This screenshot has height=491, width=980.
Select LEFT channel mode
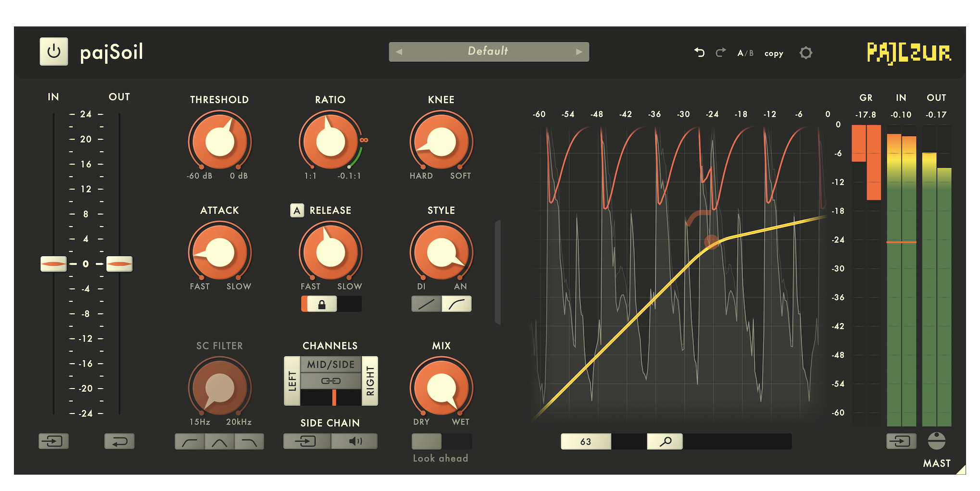coord(292,381)
